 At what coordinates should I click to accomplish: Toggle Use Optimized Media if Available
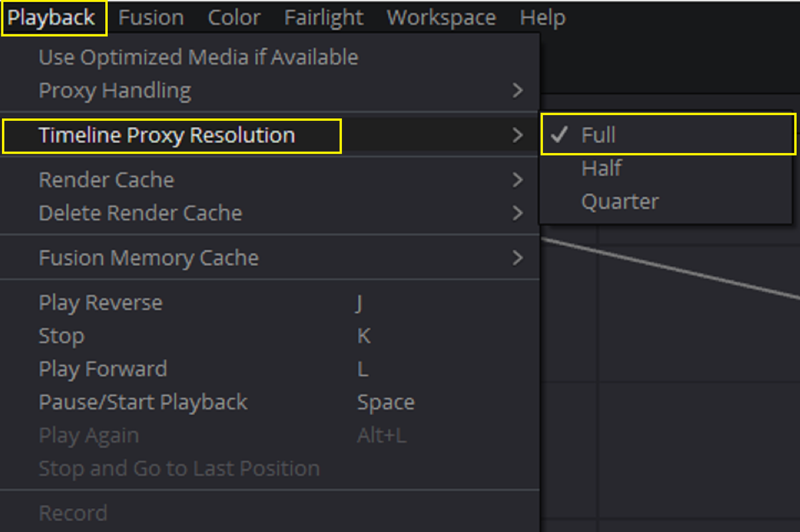(x=269, y=57)
